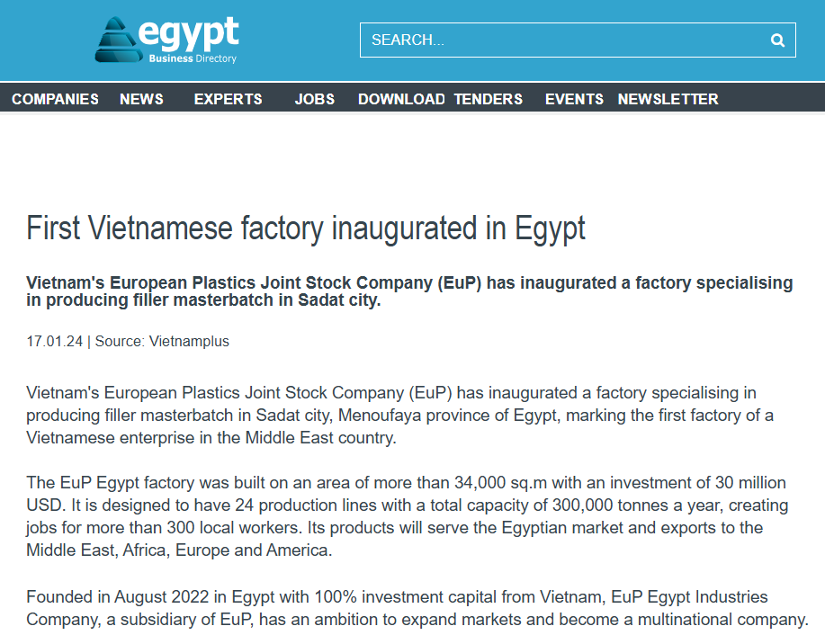Submit the search with the search button
Viewport: 825px width, 644px height.
tap(776, 40)
